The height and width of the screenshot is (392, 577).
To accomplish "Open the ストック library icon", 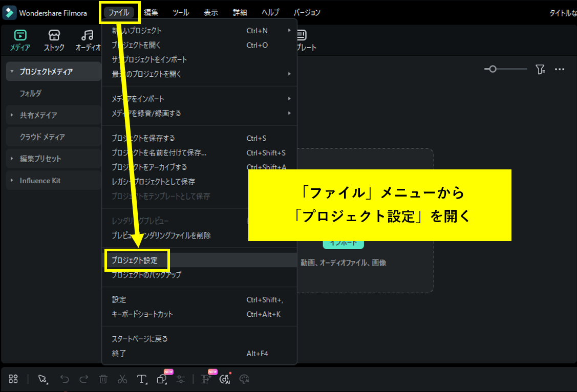I will click(x=54, y=40).
